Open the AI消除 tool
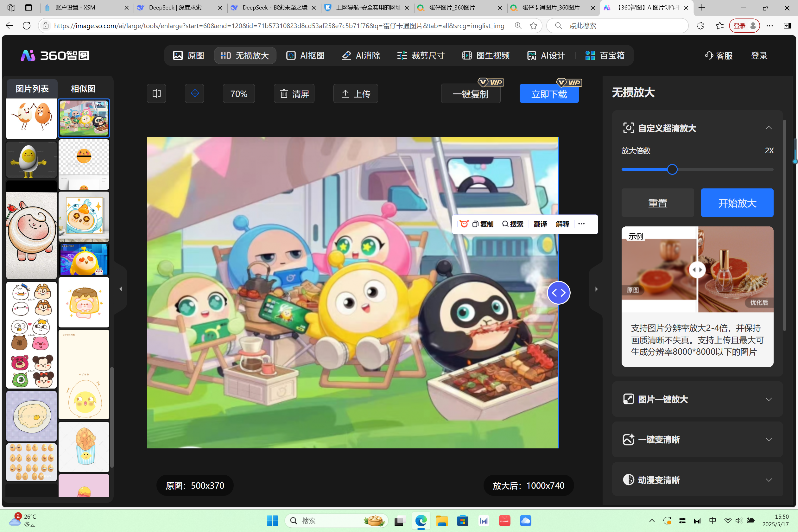The width and height of the screenshot is (798, 532). point(361,55)
